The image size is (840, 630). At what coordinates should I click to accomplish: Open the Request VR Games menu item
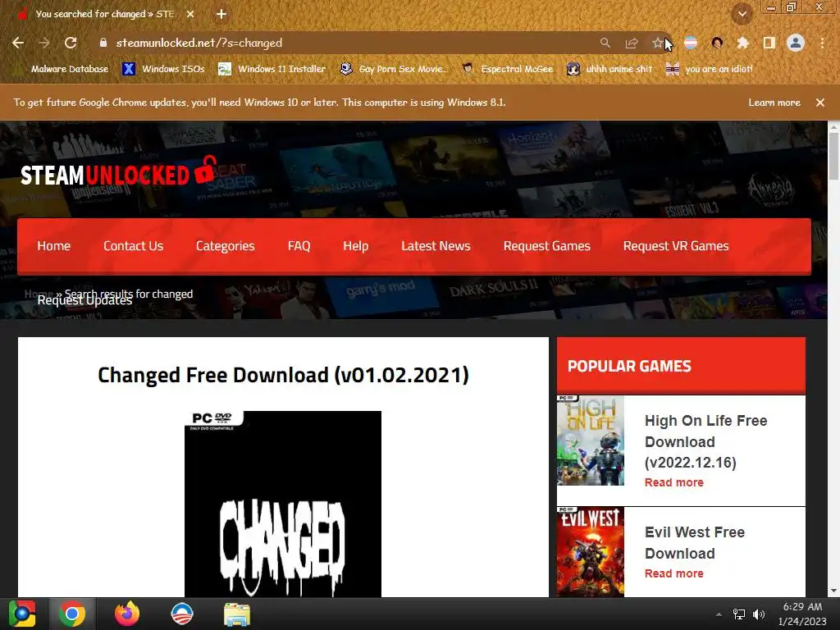tap(676, 246)
